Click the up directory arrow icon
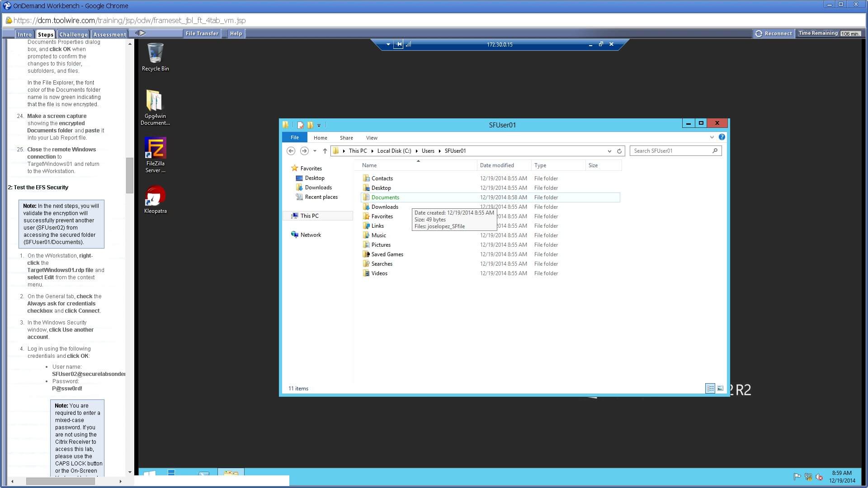This screenshot has width=868, height=488. click(x=325, y=151)
